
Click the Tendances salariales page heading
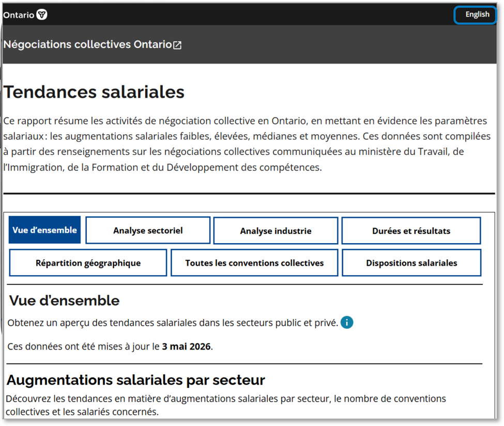[x=94, y=92]
